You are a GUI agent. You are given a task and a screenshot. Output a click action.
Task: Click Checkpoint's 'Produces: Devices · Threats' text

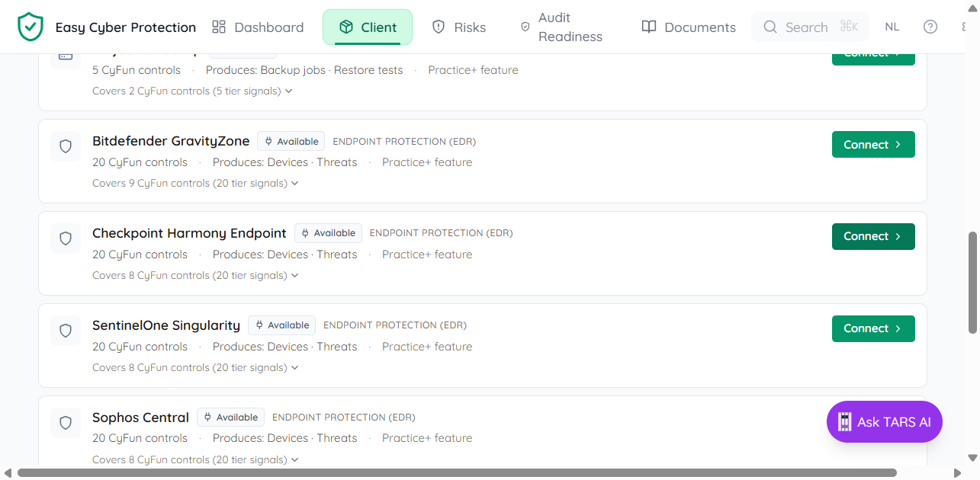pos(285,254)
